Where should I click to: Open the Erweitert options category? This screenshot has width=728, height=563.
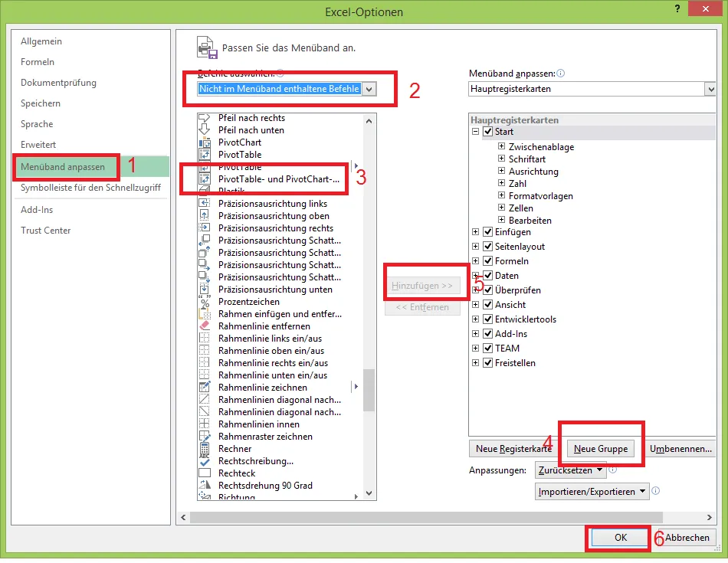pyautogui.click(x=38, y=145)
